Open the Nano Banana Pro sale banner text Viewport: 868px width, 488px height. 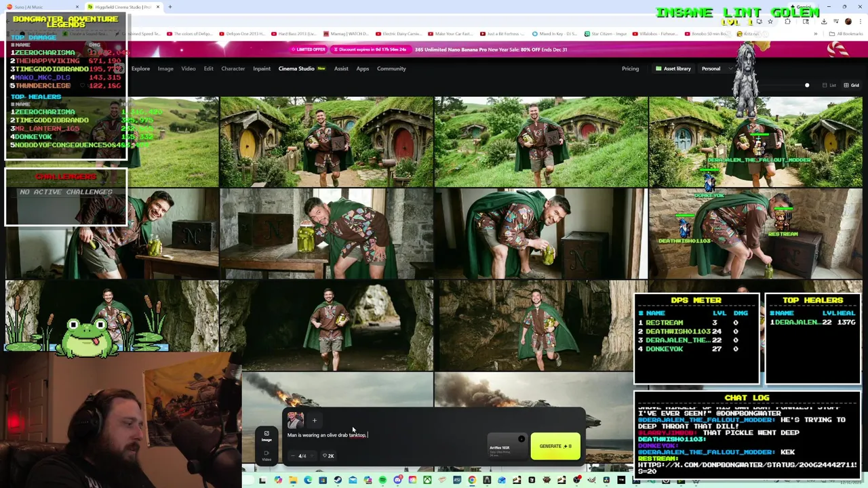[x=491, y=49]
